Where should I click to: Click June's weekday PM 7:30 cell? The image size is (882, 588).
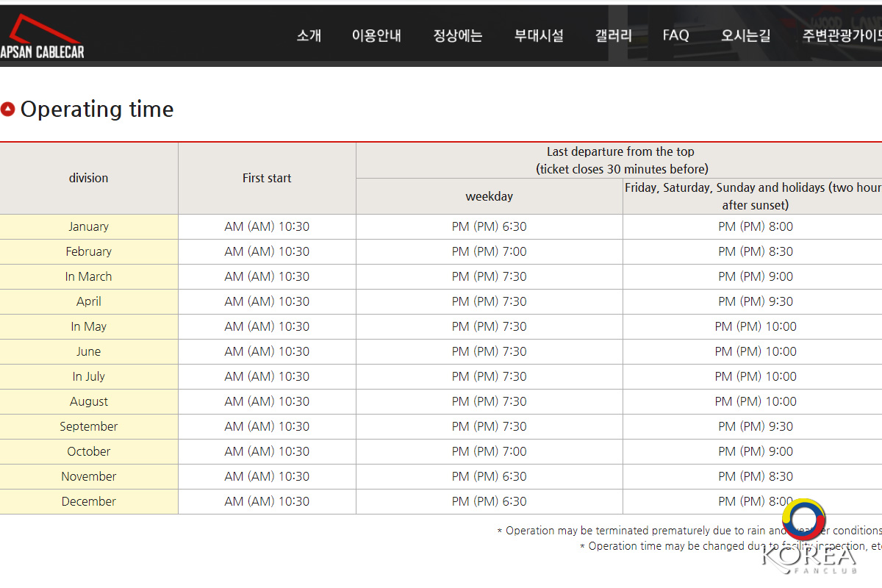[489, 351]
